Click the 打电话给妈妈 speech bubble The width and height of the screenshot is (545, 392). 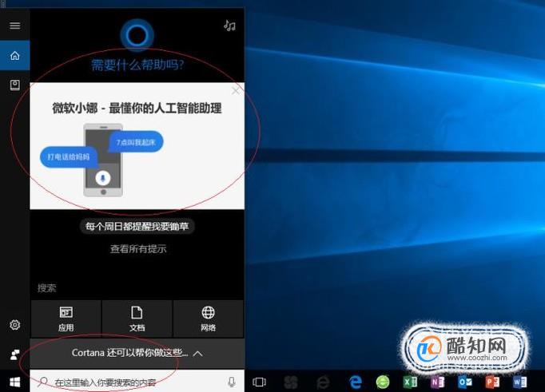click(x=69, y=157)
